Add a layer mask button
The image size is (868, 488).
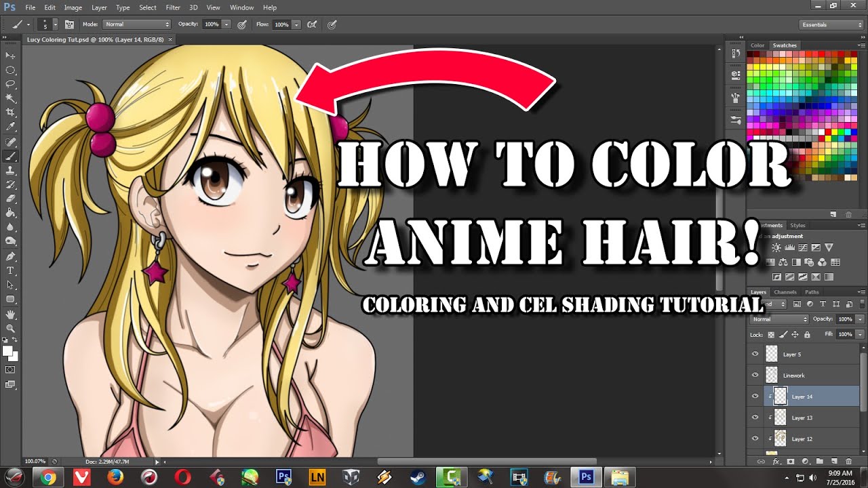point(790,462)
